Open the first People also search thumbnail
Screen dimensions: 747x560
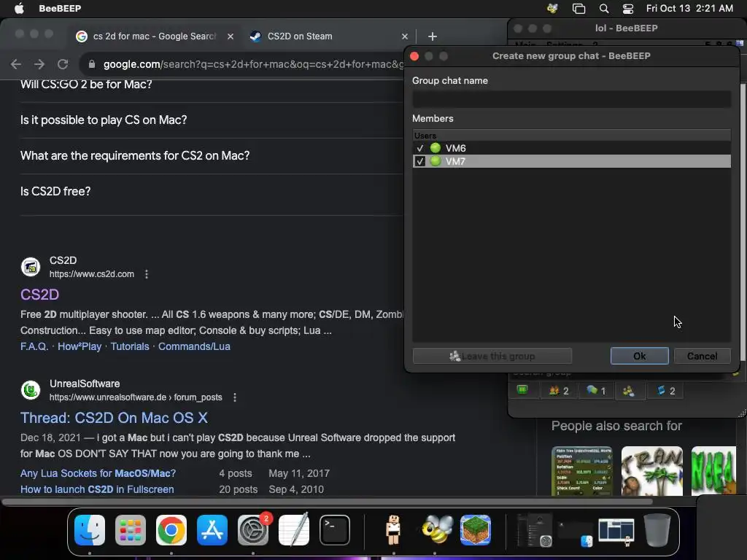pos(581,471)
